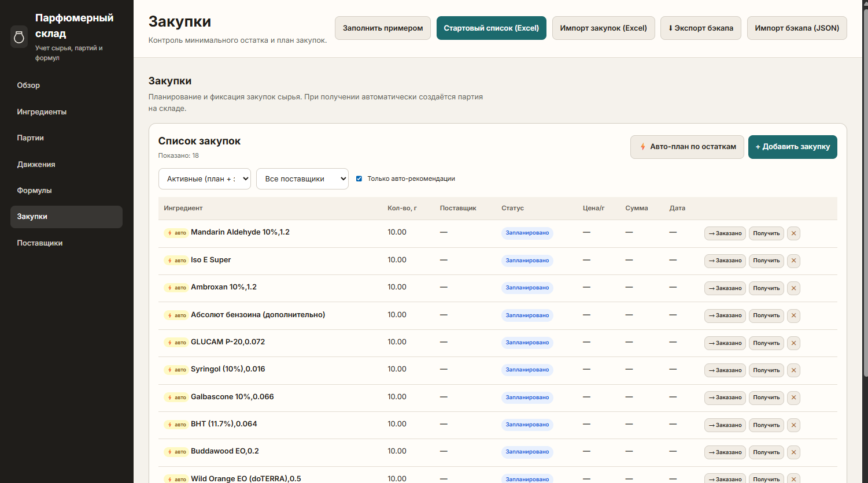Click Стартовый список (Excel) button
This screenshot has height=483, width=868.
[491, 28]
